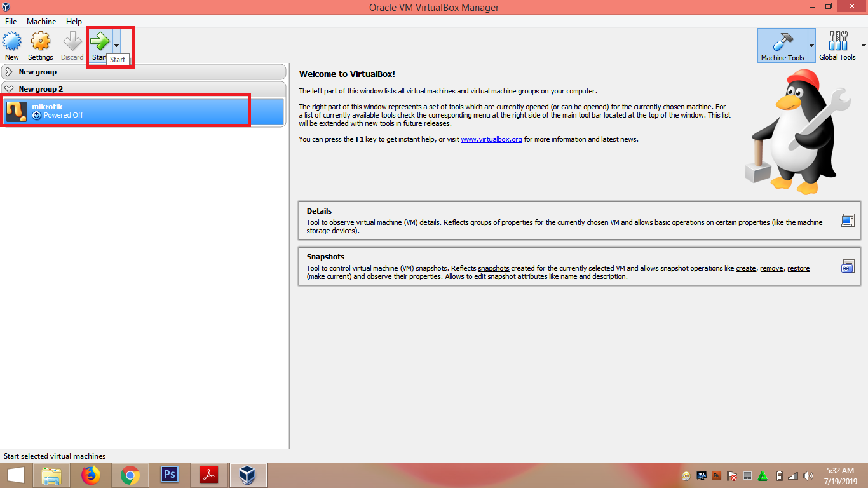
Task: Collapse the New group 2 header
Action: (x=144, y=89)
